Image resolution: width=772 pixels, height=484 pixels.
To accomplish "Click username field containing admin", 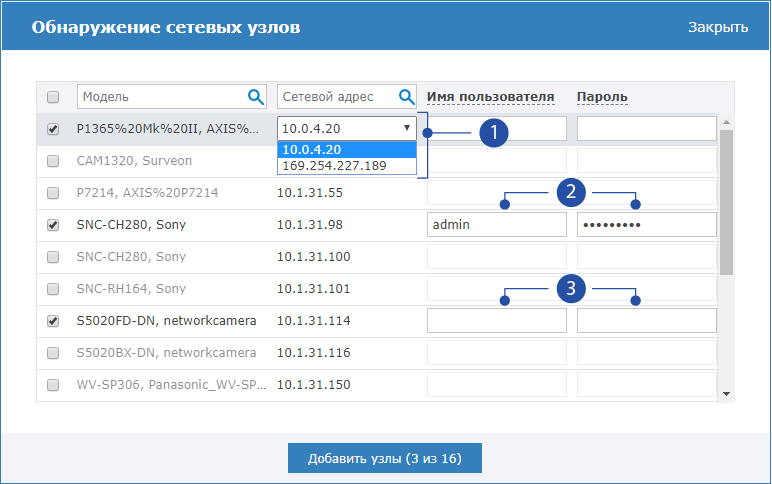I will [496, 225].
